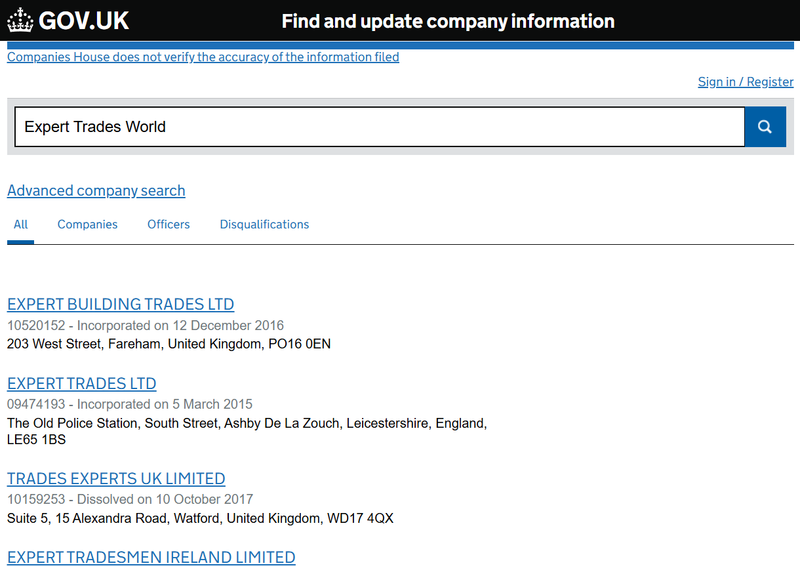Switch to the All tab
The image size is (800, 567).
pyautogui.click(x=20, y=225)
